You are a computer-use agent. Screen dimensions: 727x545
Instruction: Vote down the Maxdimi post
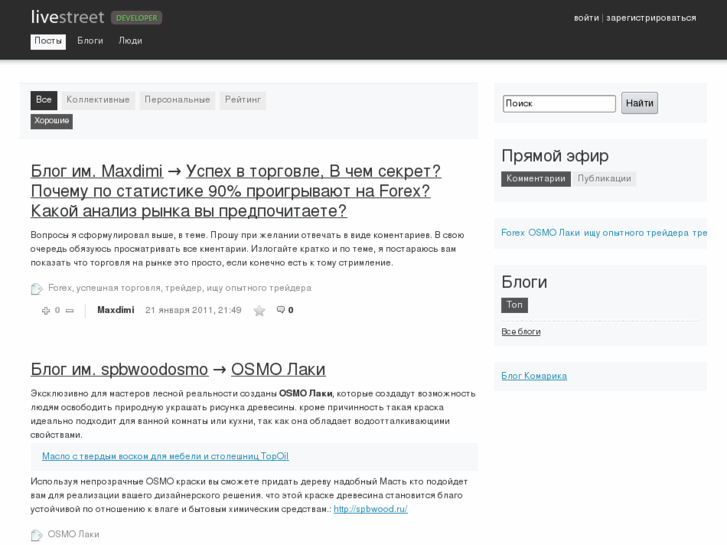[70, 310]
